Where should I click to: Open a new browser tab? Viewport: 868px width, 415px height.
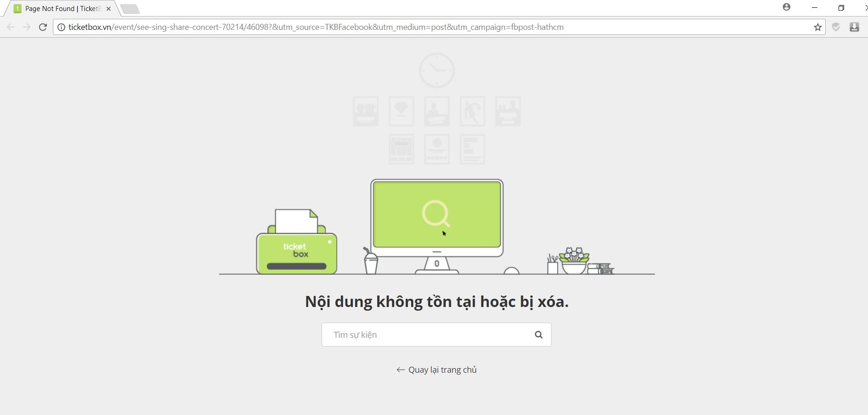pyautogui.click(x=130, y=9)
